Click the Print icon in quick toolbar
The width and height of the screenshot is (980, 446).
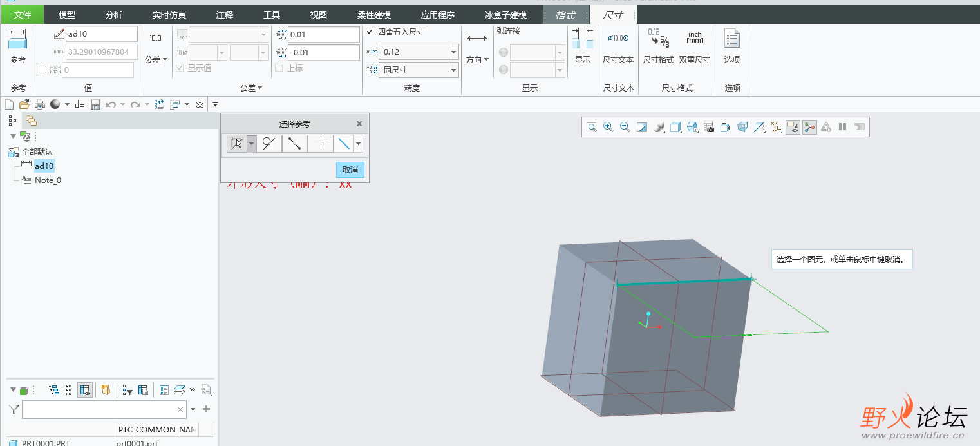click(40, 104)
